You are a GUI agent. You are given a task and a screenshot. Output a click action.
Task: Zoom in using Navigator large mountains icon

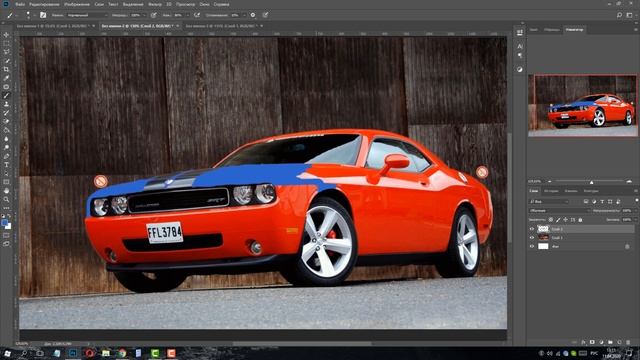click(x=629, y=181)
